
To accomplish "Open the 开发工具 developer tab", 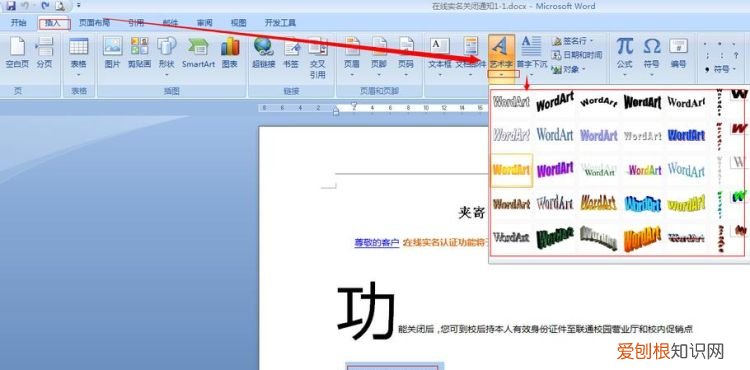I will coord(280,22).
